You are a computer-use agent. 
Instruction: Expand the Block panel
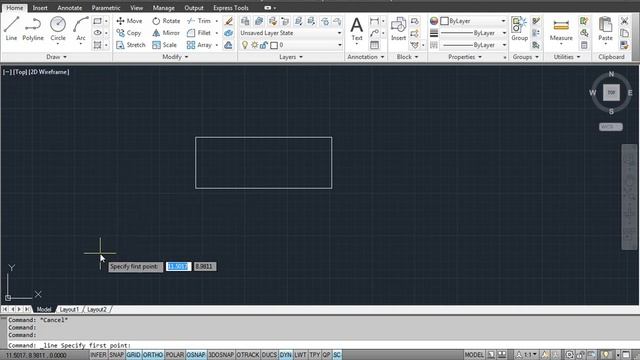(407, 57)
